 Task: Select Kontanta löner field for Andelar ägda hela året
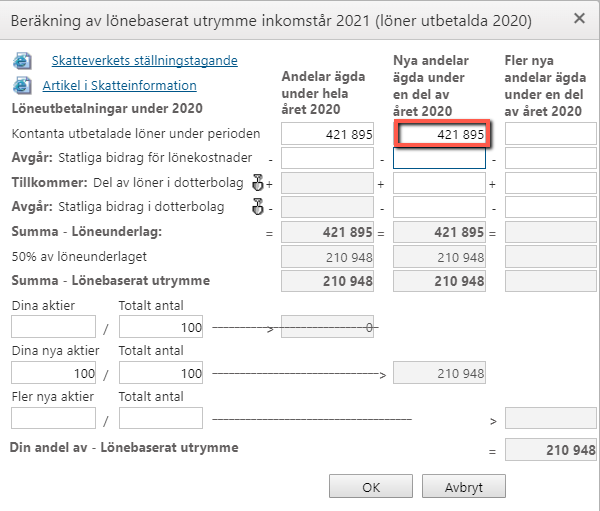(328, 134)
